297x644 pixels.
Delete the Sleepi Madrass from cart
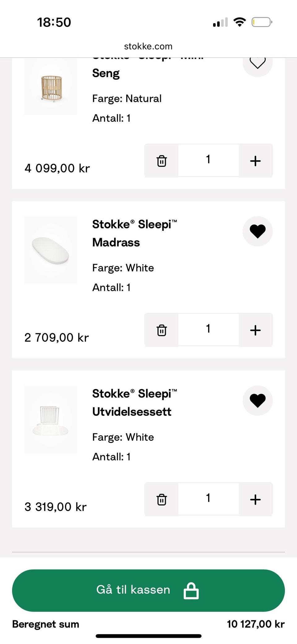pyautogui.click(x=161, y=330)
